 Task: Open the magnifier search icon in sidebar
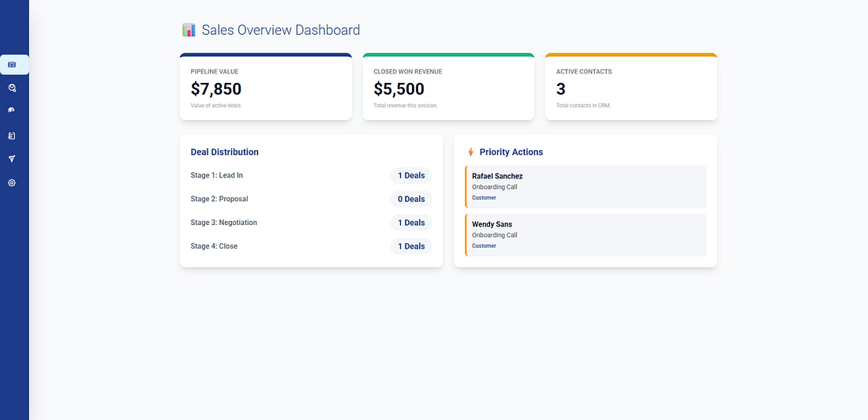tap(12, 88)
